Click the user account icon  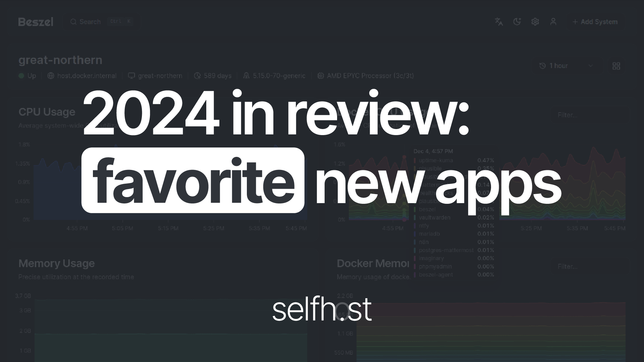point(553,22)
